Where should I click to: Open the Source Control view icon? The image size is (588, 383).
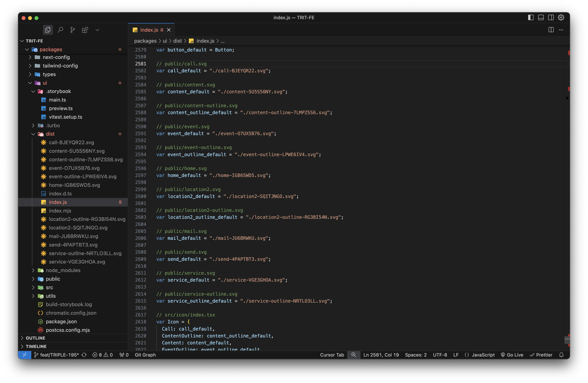coord(72,30)
